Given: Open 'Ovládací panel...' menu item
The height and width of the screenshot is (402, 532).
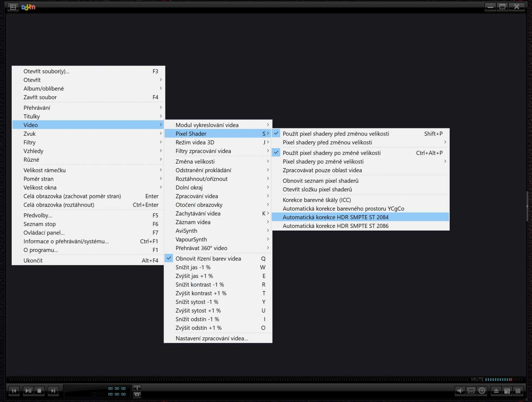Looking at the screenshot, I should pos(88,233).
